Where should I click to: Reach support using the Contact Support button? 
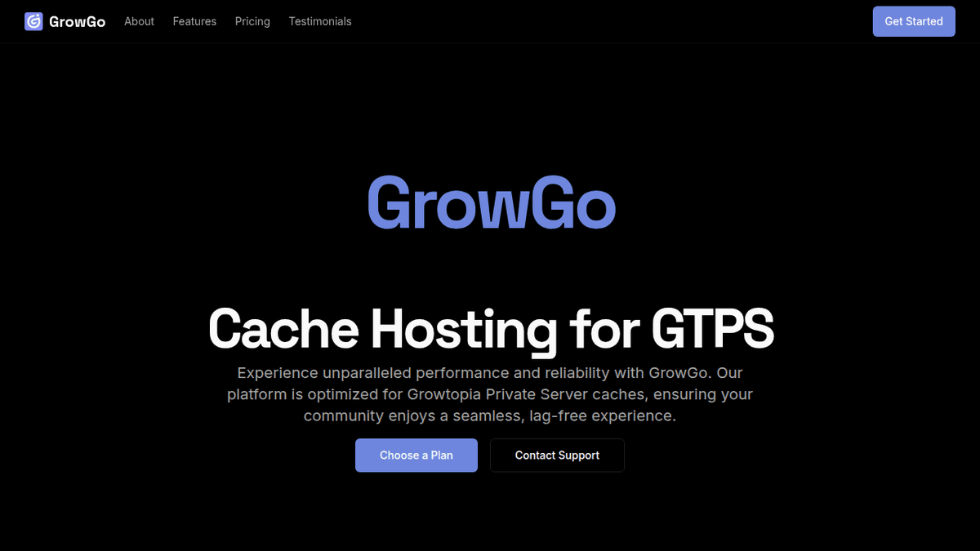coord(557,455)
